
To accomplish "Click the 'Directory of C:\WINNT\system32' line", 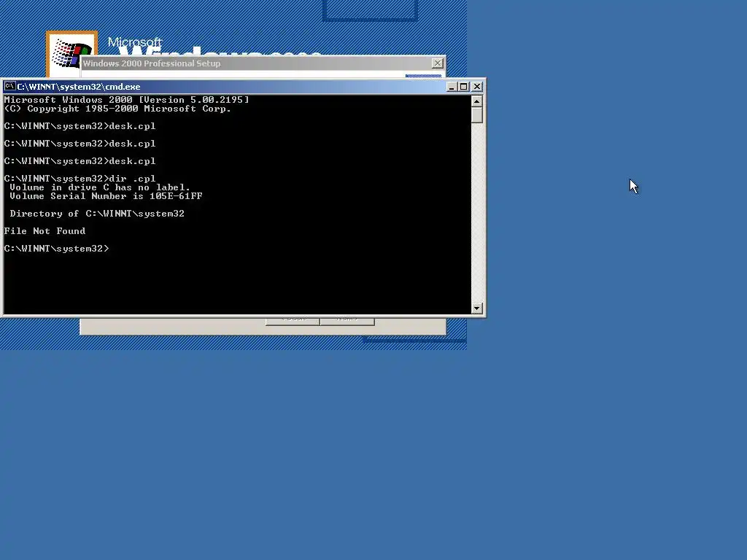I will point(97,214).
